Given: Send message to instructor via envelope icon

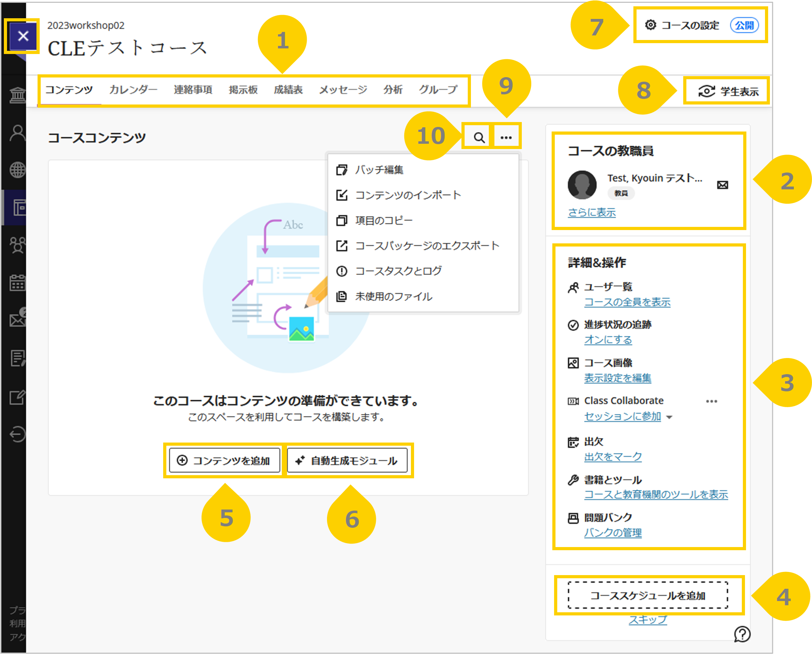Looking at the screenshot, I should (722, 185).
